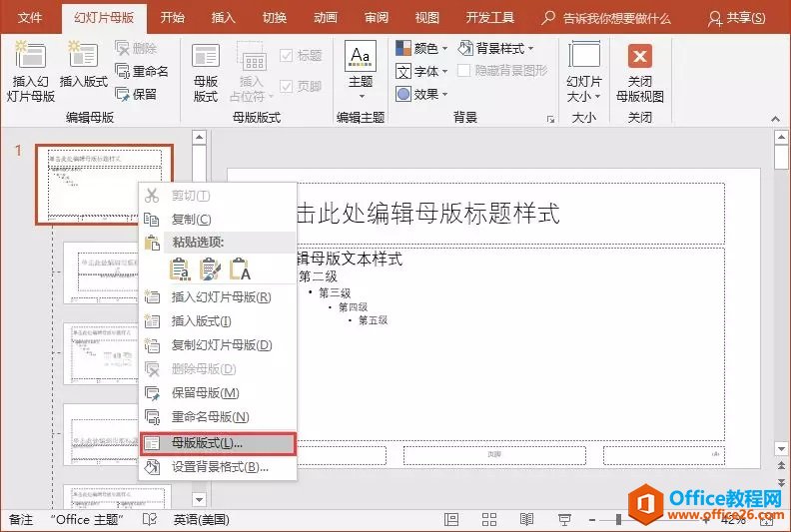Switch to Home (开始) tab
Screen dimensions: 791x532
[x=172, y=18]
